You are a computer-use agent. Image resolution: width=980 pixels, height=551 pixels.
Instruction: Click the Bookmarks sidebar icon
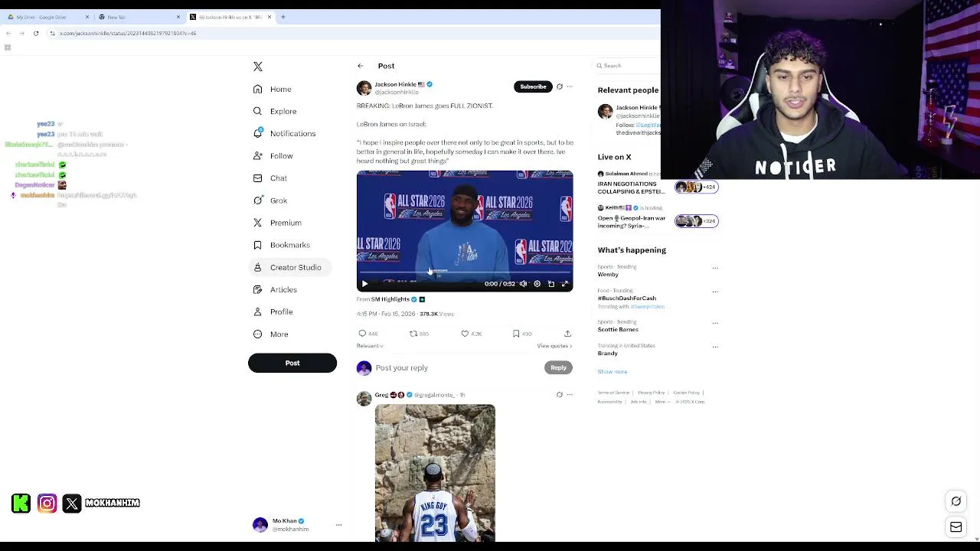(x=258, y=245)
